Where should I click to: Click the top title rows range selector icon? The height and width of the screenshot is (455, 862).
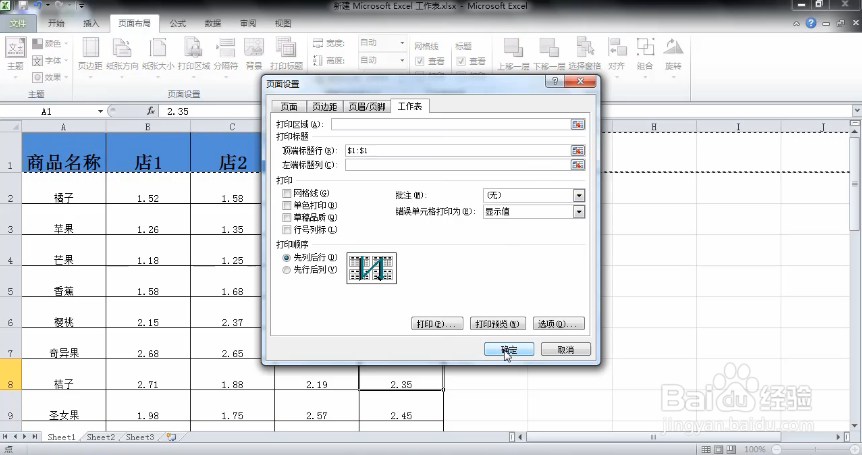pyautogui.click(x=578, y=151)
